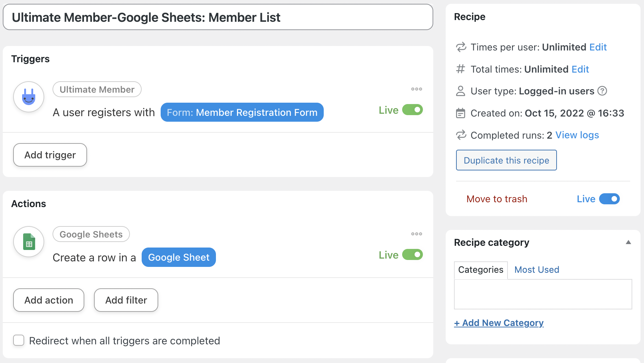The image size is (644, 363).
Task: Click the Google Sheet action token
Action: (x=179, y=257)
